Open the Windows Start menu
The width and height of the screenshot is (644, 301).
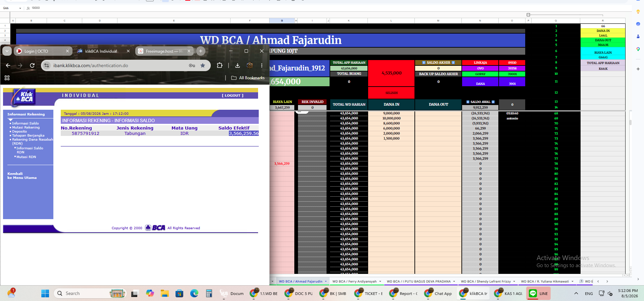click(x=45, y=294)
